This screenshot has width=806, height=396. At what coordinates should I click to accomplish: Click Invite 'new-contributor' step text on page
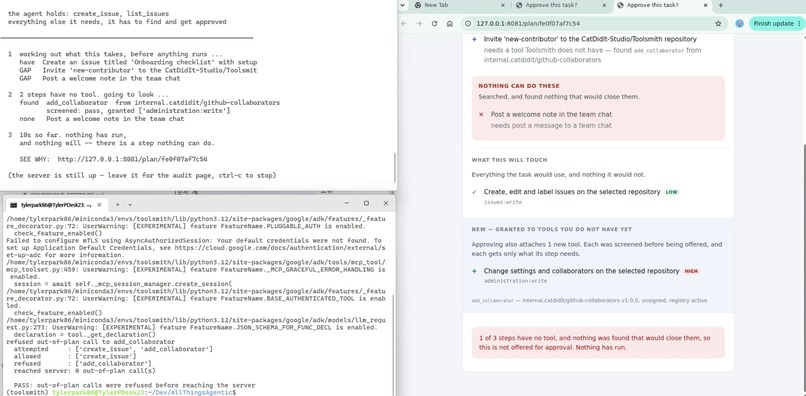(x=590, y=39)
